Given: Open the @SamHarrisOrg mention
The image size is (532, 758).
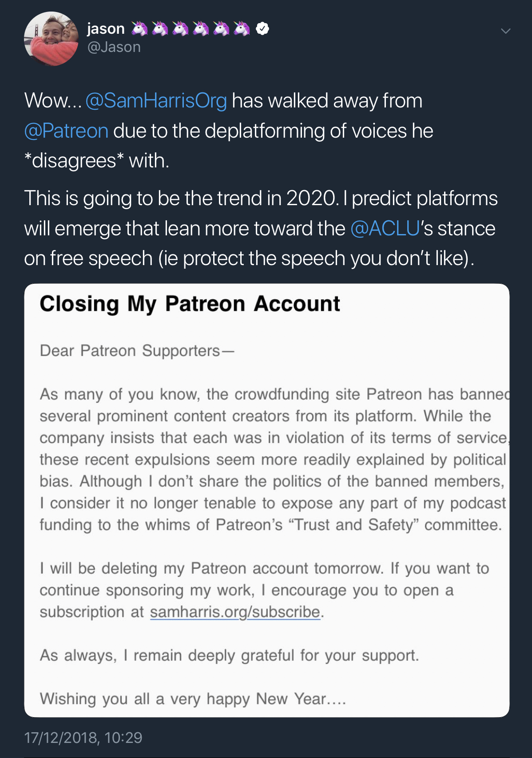Looking at the screenshot, I should [156, 100].
